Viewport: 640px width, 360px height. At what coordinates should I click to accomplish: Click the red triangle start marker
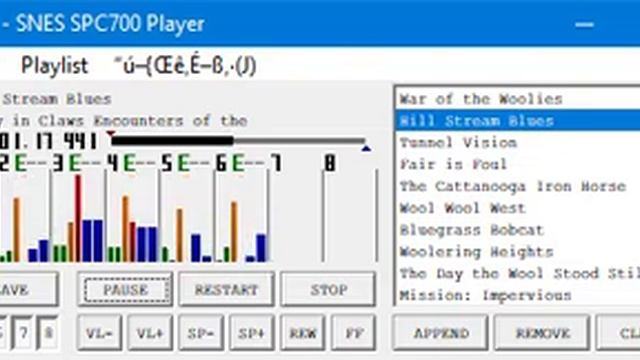(x=111, y=133)
